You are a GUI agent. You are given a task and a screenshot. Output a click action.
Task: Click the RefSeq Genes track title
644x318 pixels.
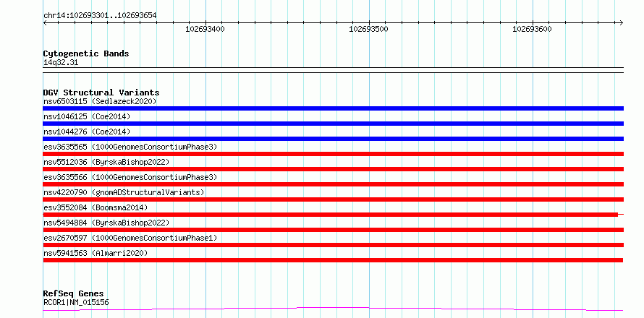click(73, 294)
